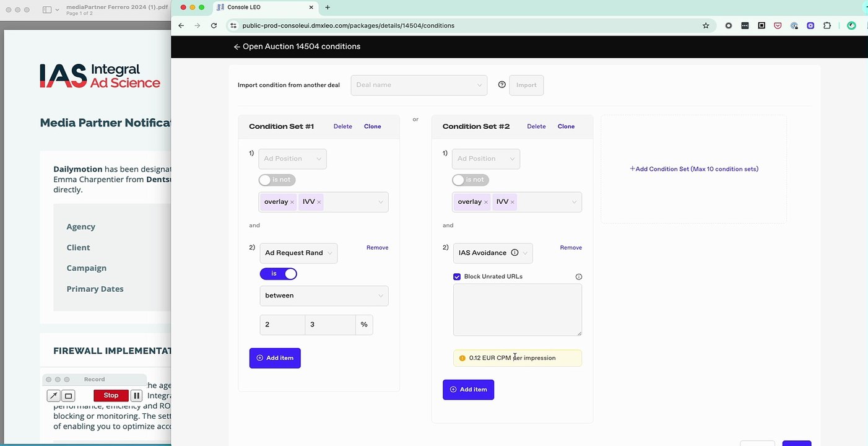Click info icon beside IAS Avoidance
The height and width of the screenshot is (446, 868).
coord(514,253)
